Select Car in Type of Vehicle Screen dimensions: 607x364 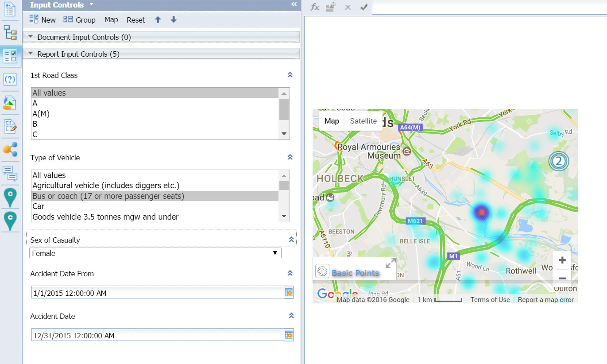[x=155, y=206]
